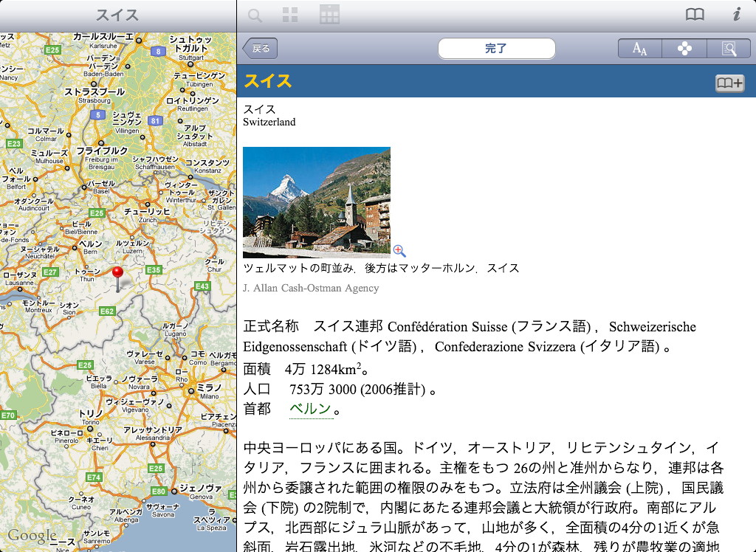Go back using the 戻る button

click(x=261, y=49)
